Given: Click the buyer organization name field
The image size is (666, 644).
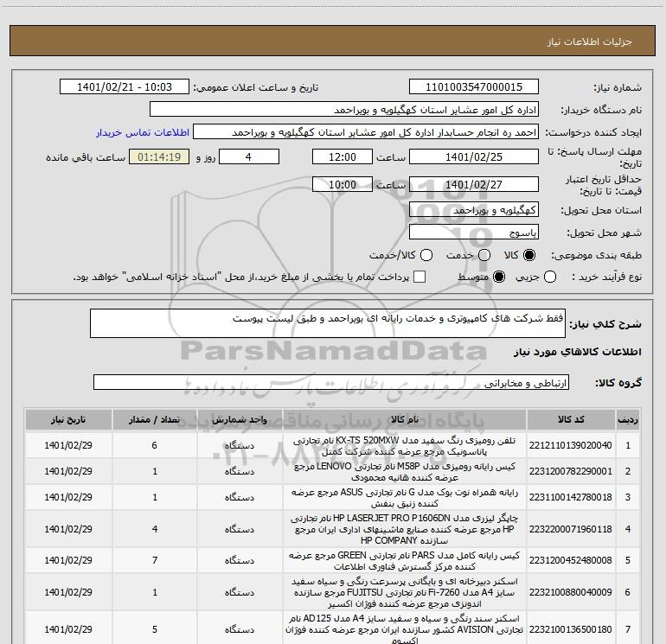Looking at the screenshot, I should point(344,110).
